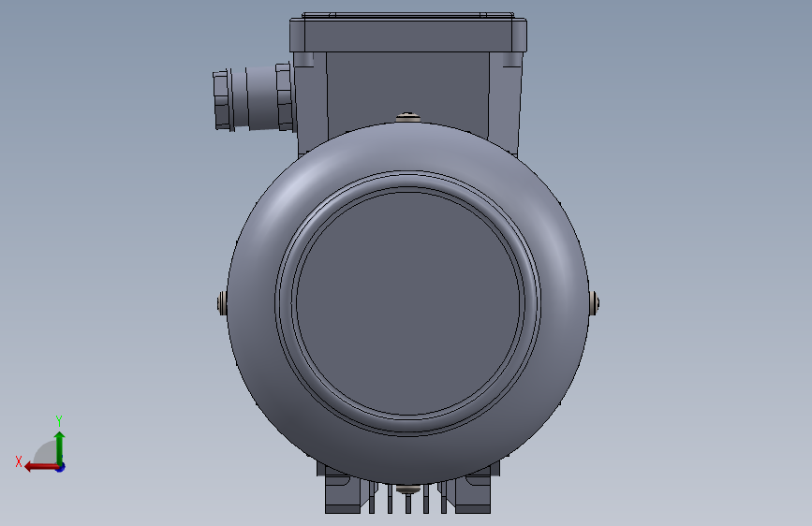Click the green Y axis arrow of triad
Viewport: 812px width, 526px height.
tap(60, 447)
